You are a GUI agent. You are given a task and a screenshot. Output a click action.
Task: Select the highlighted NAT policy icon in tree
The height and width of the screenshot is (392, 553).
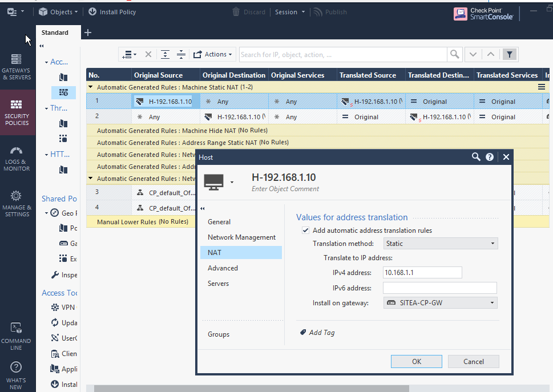(63, 92)
